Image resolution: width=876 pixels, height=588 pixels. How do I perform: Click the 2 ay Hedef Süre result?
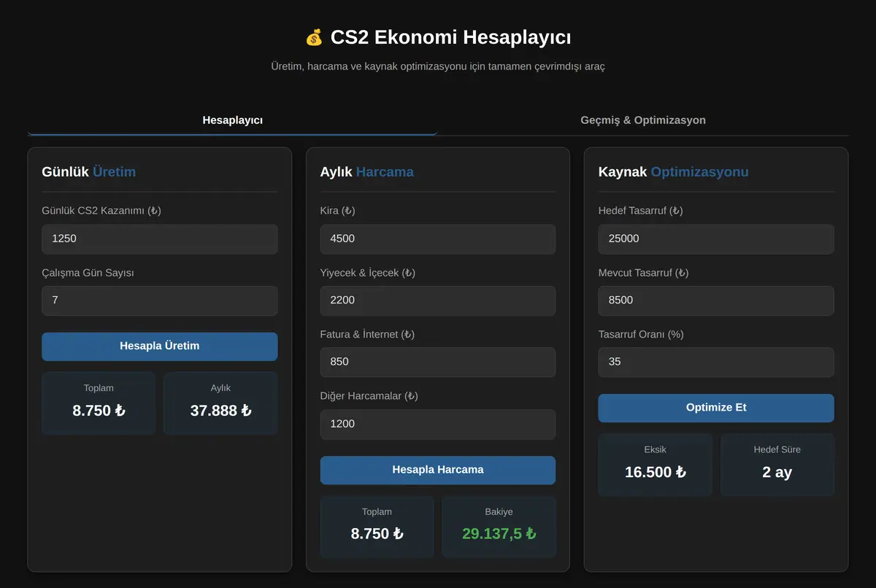777,472
